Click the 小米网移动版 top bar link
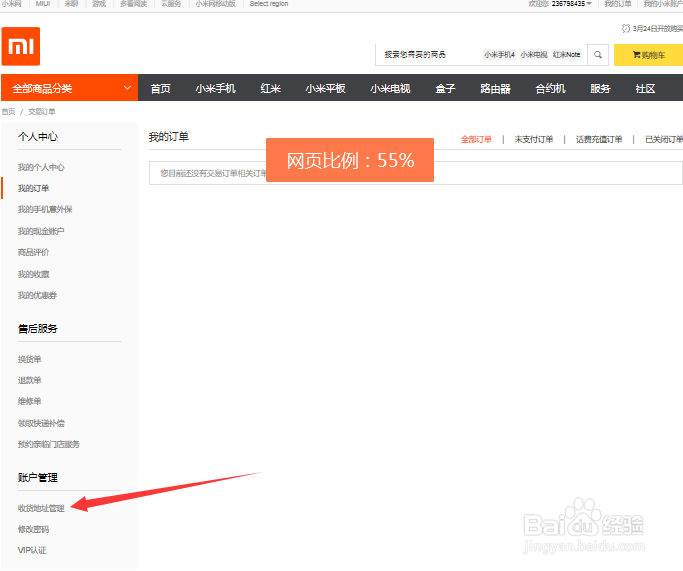Viewport: 683px width, 571px height. coord(215,3)
